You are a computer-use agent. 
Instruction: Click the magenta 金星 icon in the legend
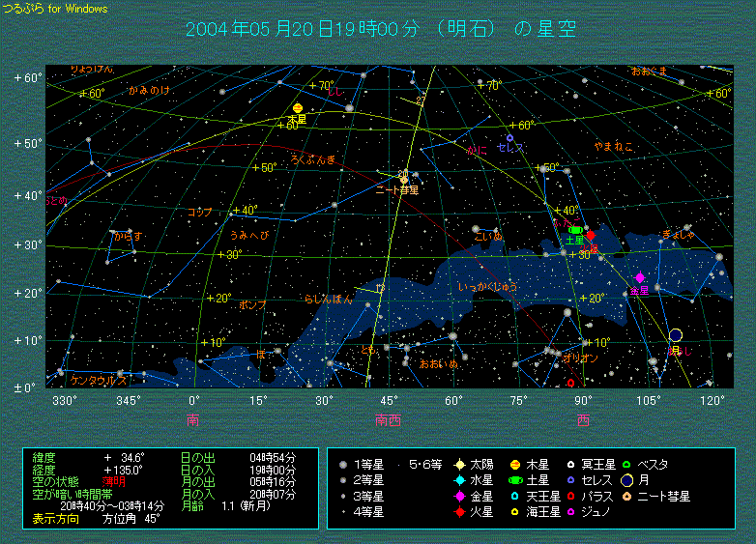[460, 496]
